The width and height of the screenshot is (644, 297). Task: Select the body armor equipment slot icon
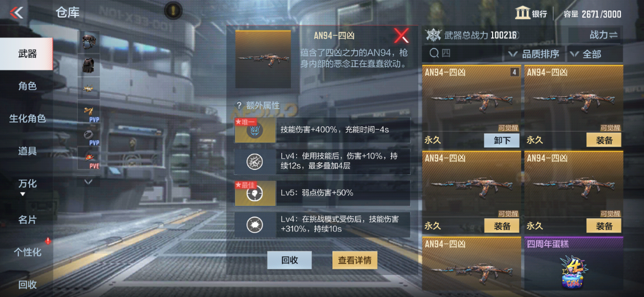point(88,65)
